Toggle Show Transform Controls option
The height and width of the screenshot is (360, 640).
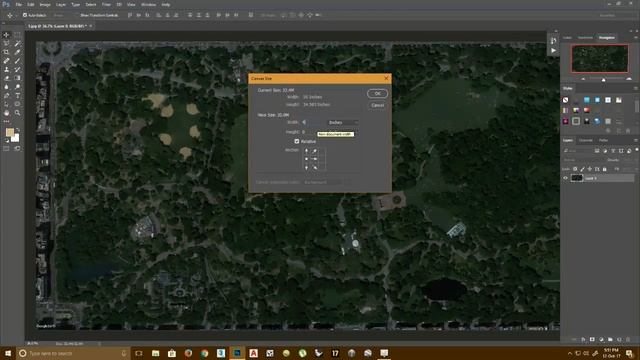click(99, 15)
